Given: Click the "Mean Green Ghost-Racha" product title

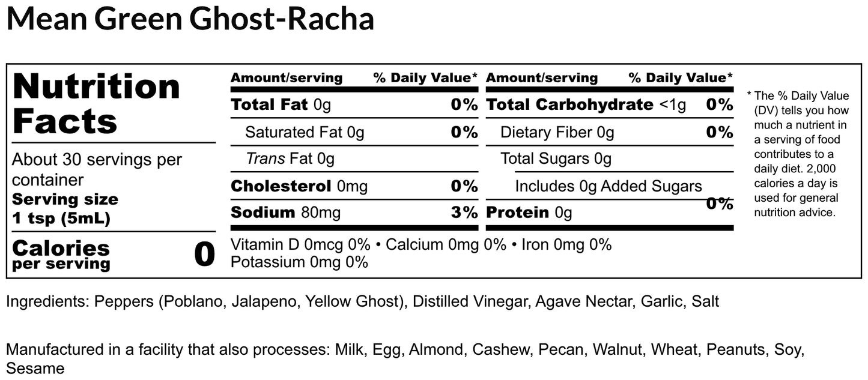Looking at the screenshot, I should point(190,19).
